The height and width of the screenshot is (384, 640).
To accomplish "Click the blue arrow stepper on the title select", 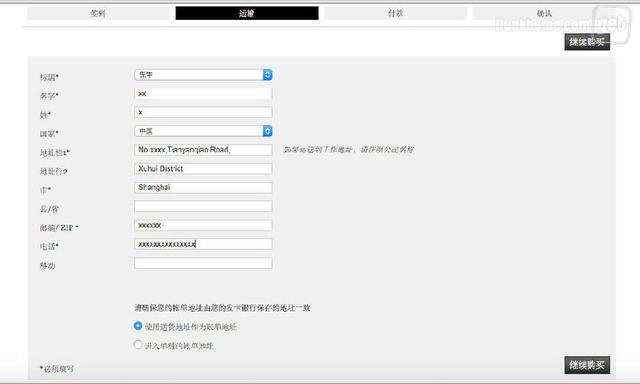I will click(267, 75).
